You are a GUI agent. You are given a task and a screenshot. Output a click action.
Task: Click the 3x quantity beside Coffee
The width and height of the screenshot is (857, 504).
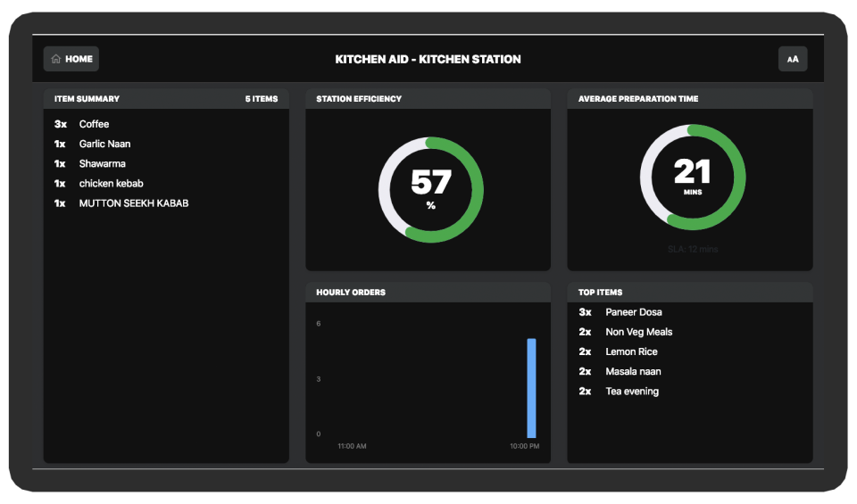pos(60,124)
